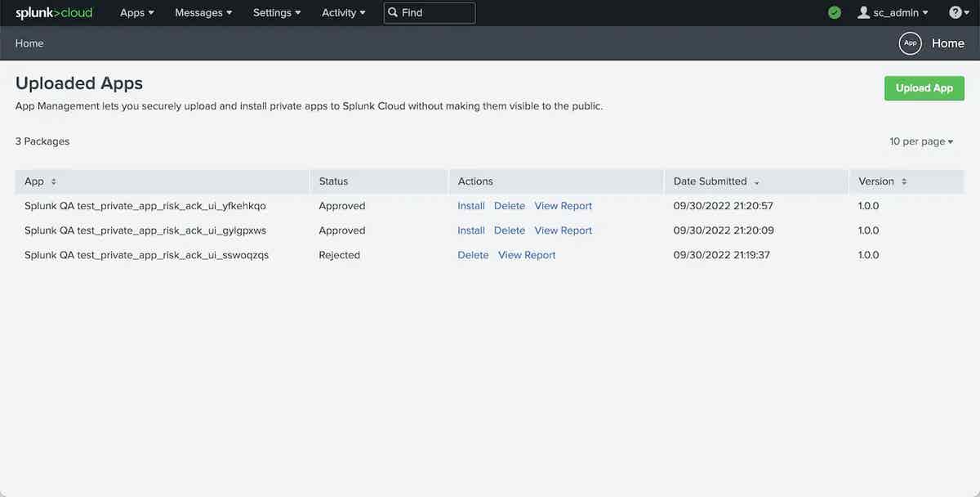Click the 3 Packages count text
The image size is (980, 497).
(x=42, y=141)
